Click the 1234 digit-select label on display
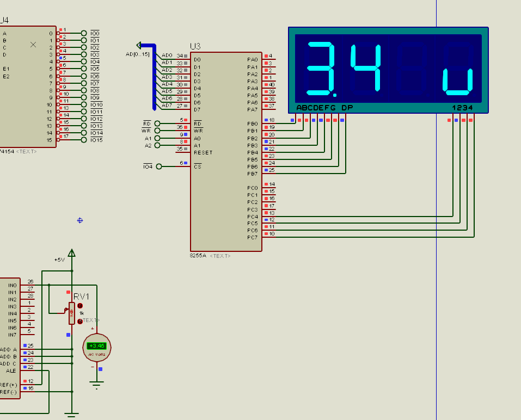This screenshot has height=420, width=521. tap(462, 108)
